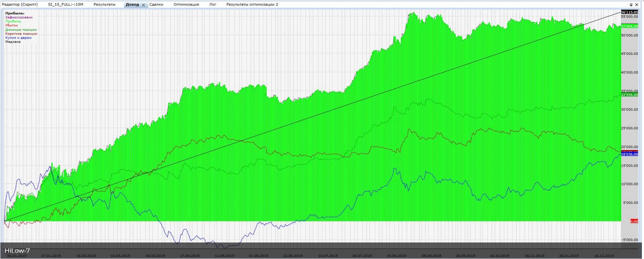
Task: Close the Доход tab with its X
Action: (x=143, y=5)
